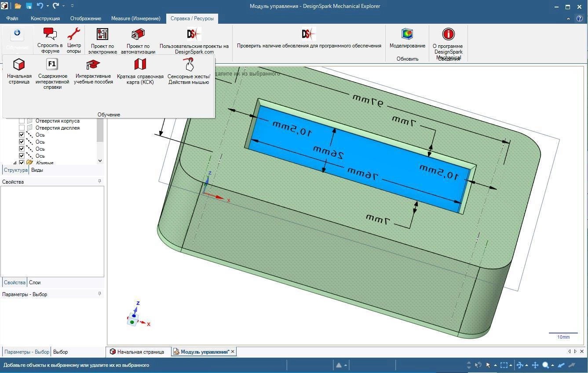The width and height of the screenshot is (588, 373).
Task: Open spin tool options dropdown arrow
Action: [x=527, y=366]
